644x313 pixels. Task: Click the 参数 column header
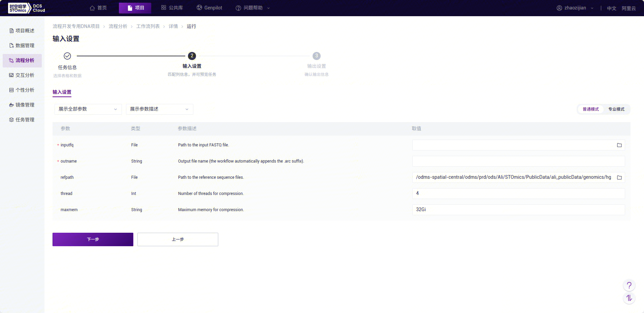65,129
